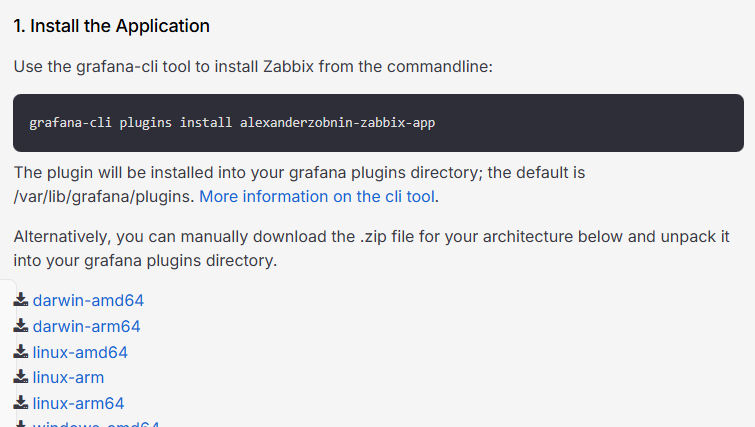
Task: Download the linux-arm64 plugin archive
Action: pyautogui.click(x=78, y=404)
